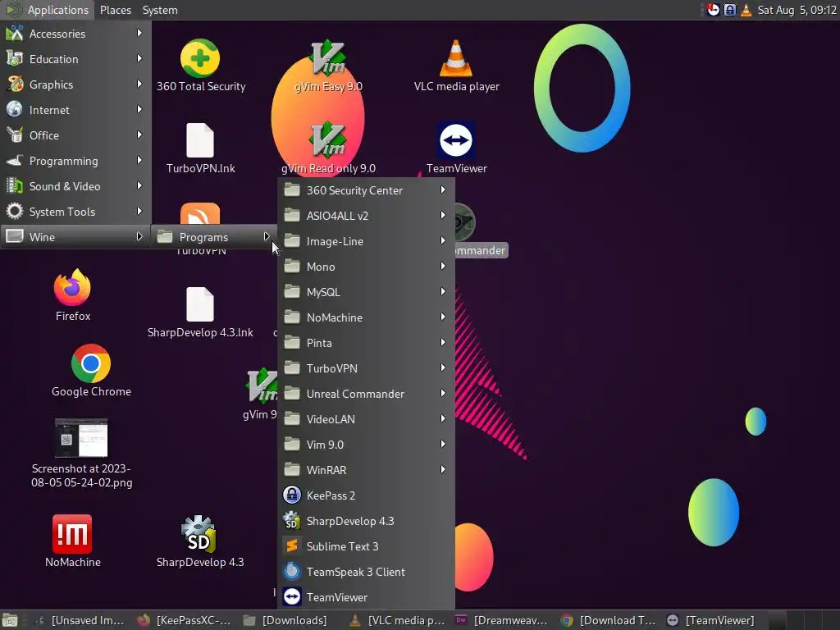
Task: Expand the Office category
Action: pyautogui.click(x=75, y=135)
